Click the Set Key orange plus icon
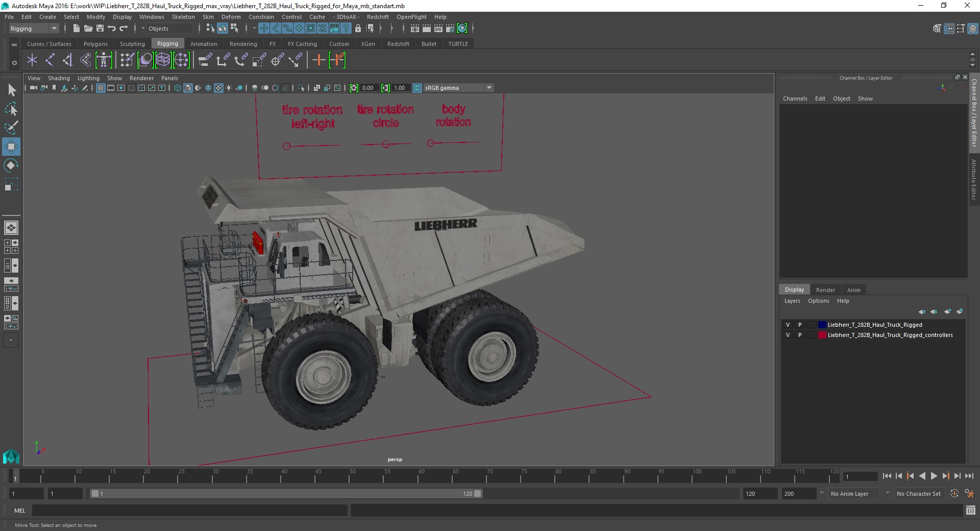This screenshot has width=980, height=531. 318,60
